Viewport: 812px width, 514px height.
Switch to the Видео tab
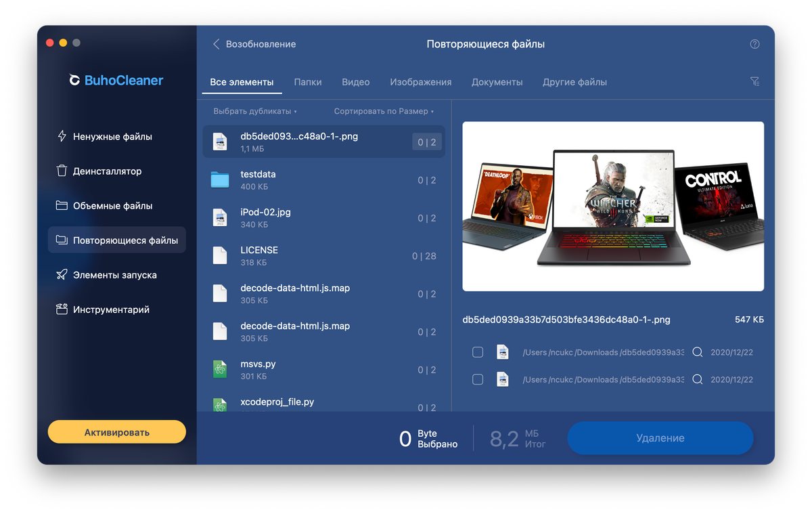click(x=356, y=82)
